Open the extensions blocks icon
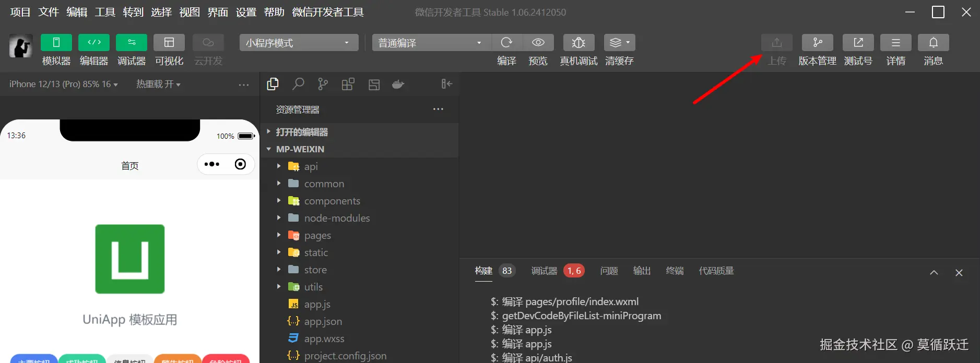This screenshot has height=363, width=980. point(348,84)
